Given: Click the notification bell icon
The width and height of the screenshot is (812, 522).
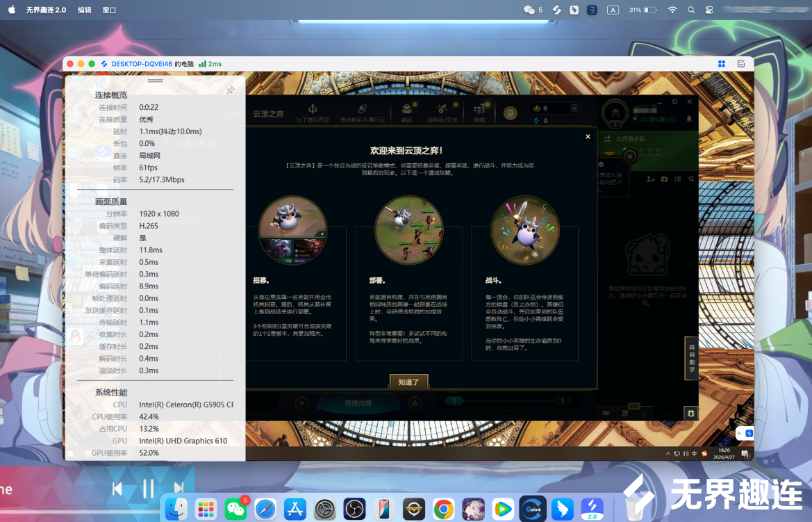Looking at the screenshot, I should [689, 119].
